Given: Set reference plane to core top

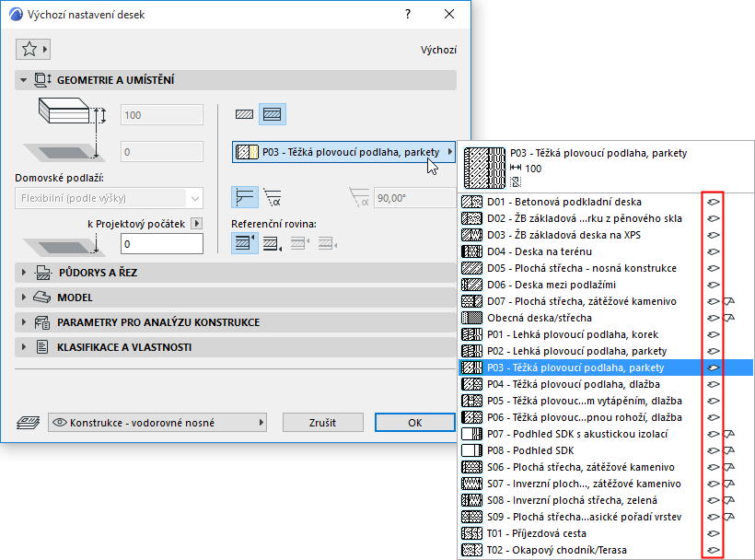Looking at the screenshot, I should pyautogui.click(x=300, y=244).
